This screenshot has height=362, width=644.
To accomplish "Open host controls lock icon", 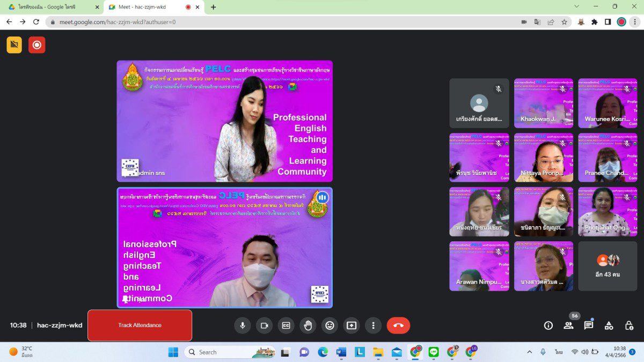I will tap(629, 325).
